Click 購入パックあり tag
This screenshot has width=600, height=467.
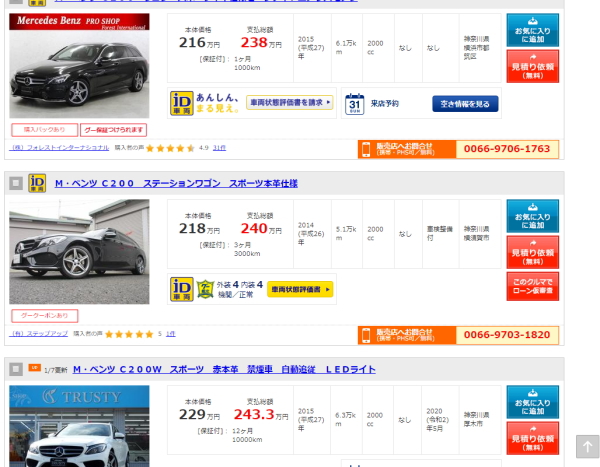[45, 130]
